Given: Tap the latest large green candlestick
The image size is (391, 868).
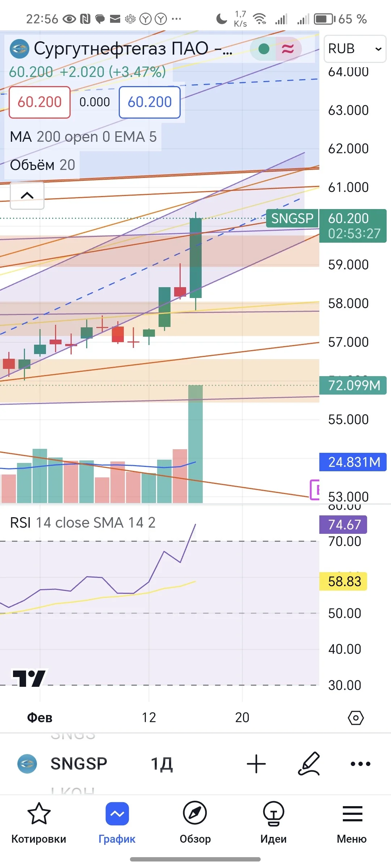Looking at the screenshot, I should pyautogui.click(x=195, y=258).
